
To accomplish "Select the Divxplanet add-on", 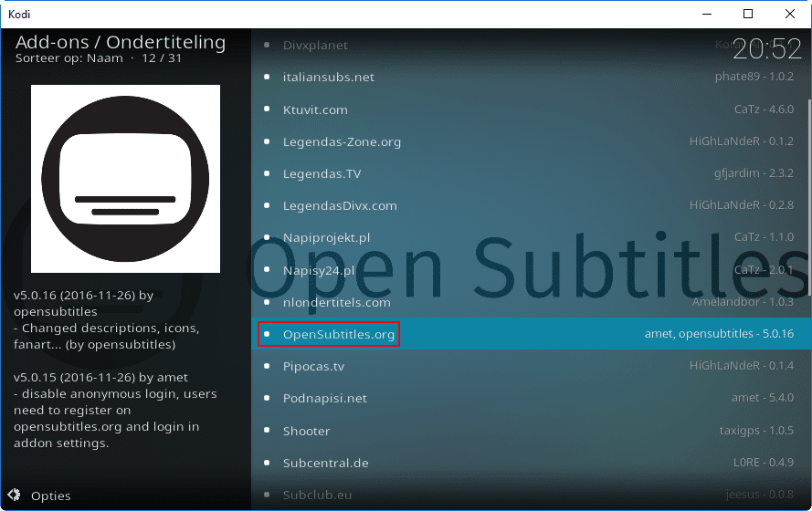I will tap(531, 45).
